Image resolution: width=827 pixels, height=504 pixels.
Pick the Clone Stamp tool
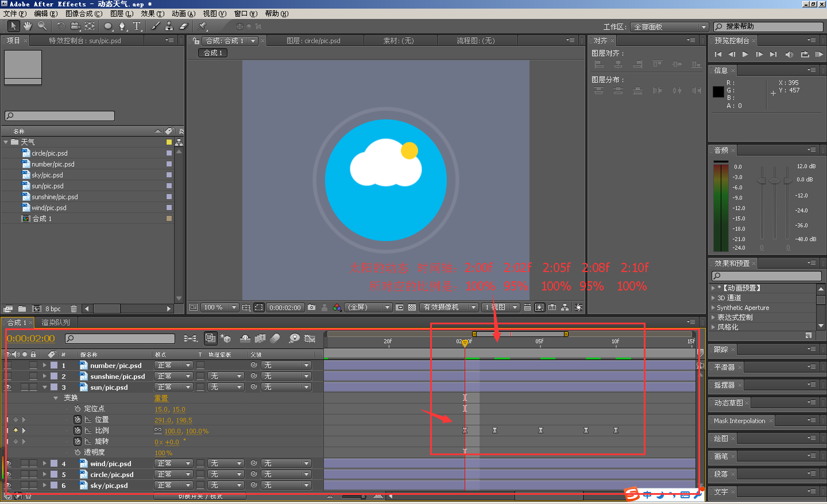(169, 26)
